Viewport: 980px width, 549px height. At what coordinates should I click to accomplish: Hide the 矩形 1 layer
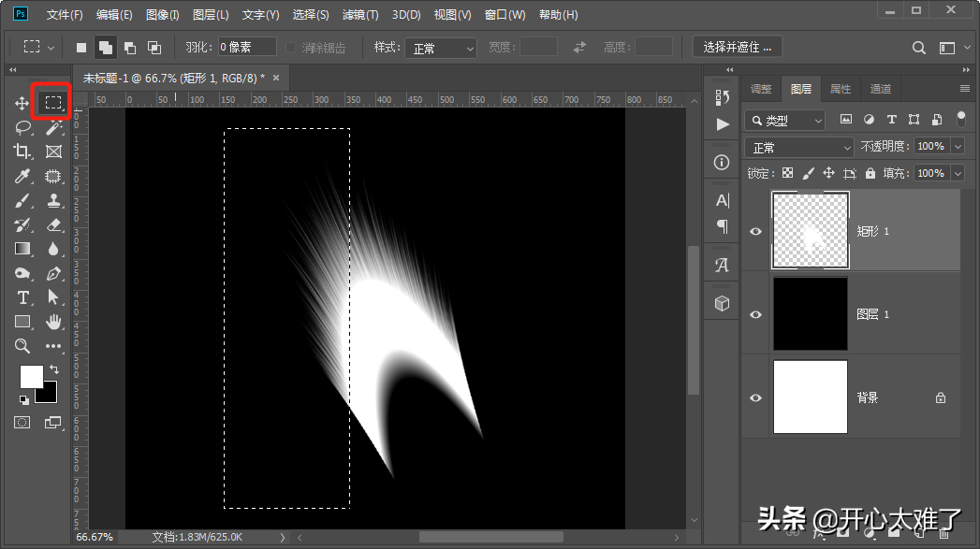pyautogui.click(x=756, y=232)
